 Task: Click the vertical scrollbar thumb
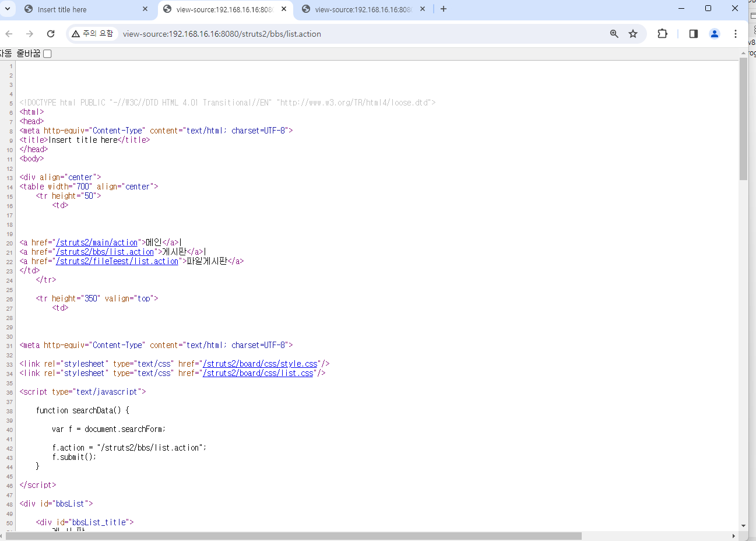(743, 120)
